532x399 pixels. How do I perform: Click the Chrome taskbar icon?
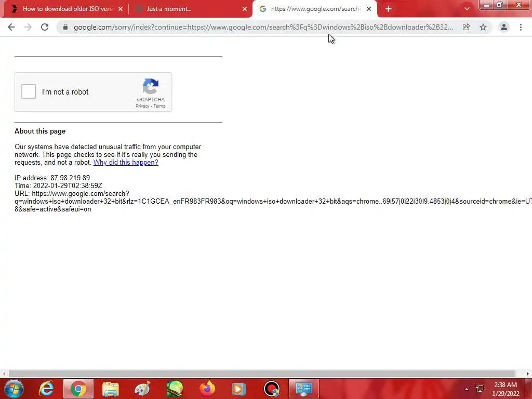pos(78,389)
